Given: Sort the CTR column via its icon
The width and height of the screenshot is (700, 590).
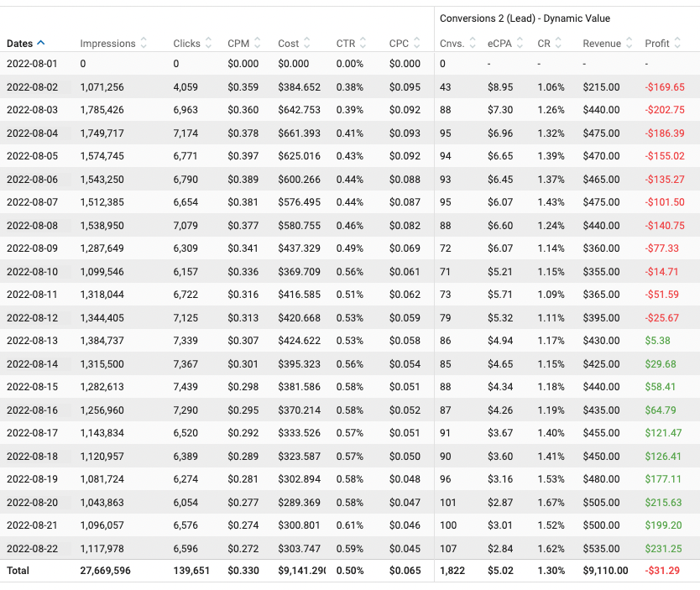Looking at the screenshot, I should click(363, 44).
